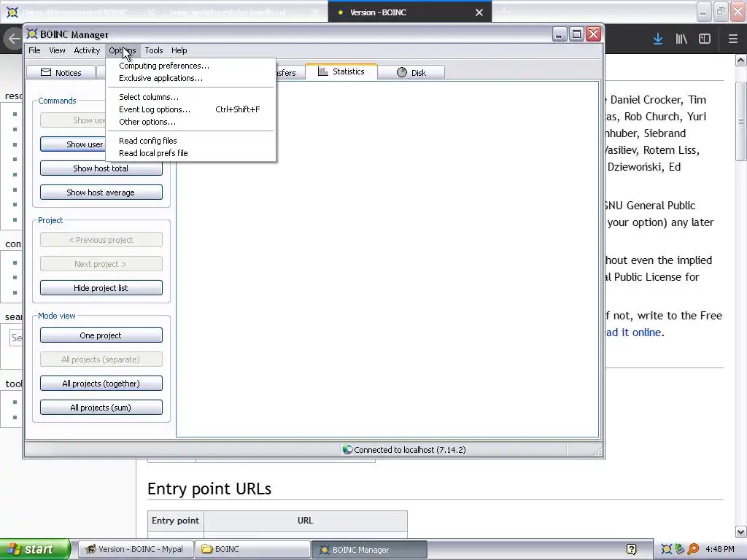The height and width of the screenshot is (560, 747).
Task: Click browser back arrow button
Action: tap(13, 39)
